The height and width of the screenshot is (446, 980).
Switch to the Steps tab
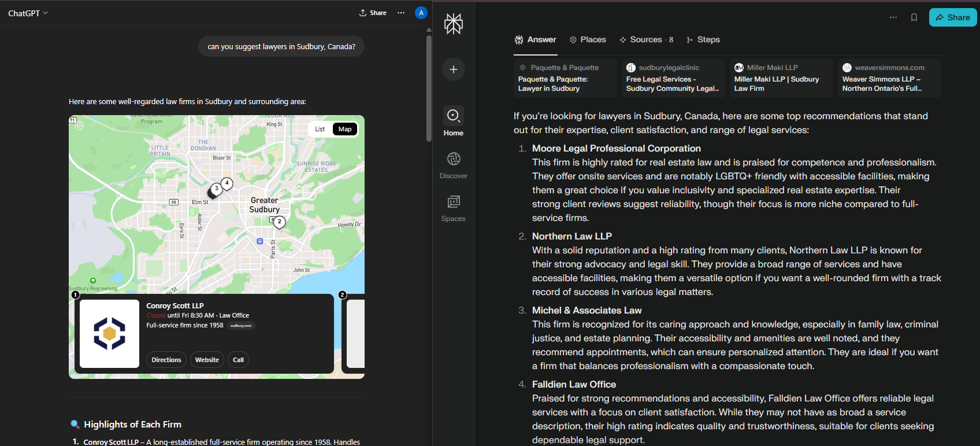coord(703,40)
